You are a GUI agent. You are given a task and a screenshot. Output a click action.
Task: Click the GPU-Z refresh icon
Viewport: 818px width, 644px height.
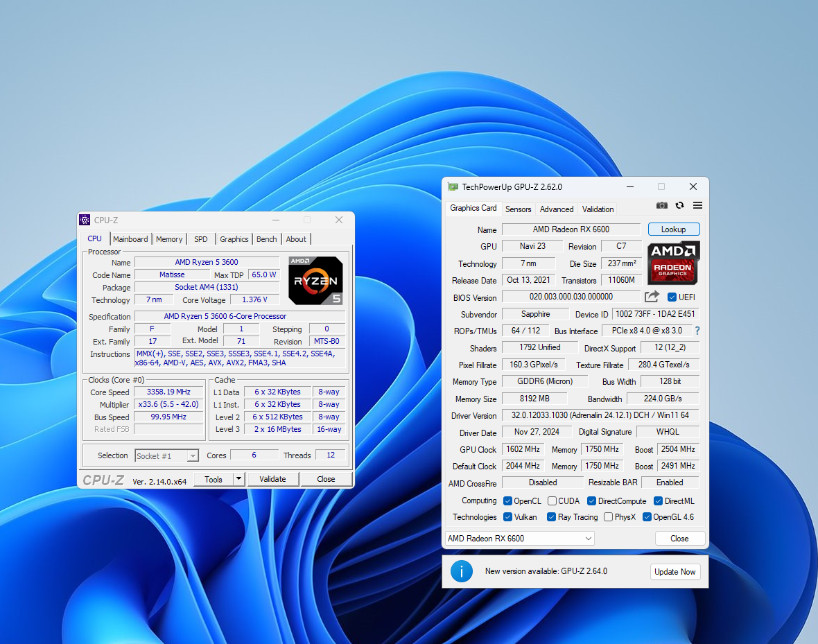pos(679,206)
